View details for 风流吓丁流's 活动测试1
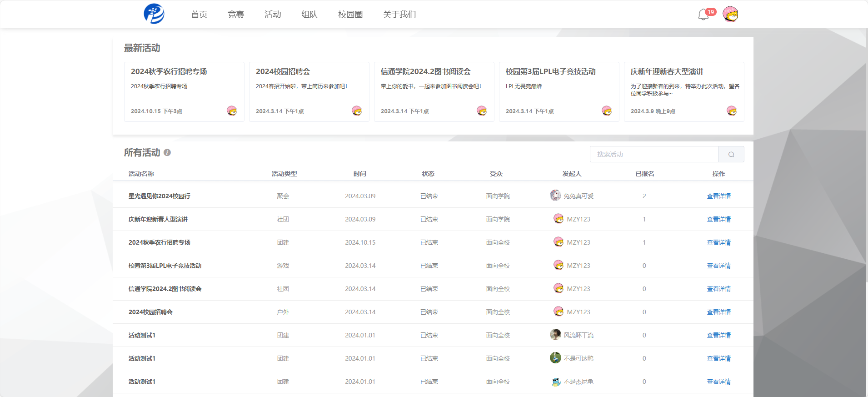This screenshot has height=397, width=868. point(718,335)
